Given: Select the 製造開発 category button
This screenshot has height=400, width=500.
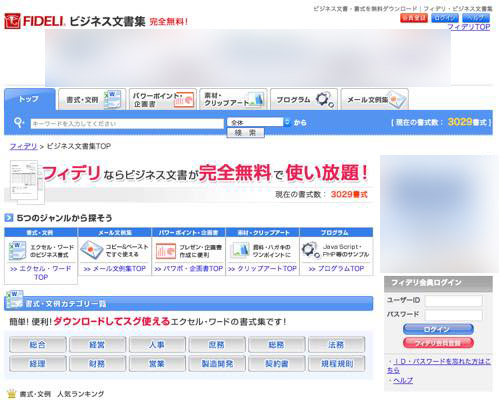Looking at the screenshot, I should click(x=217, y=363).
